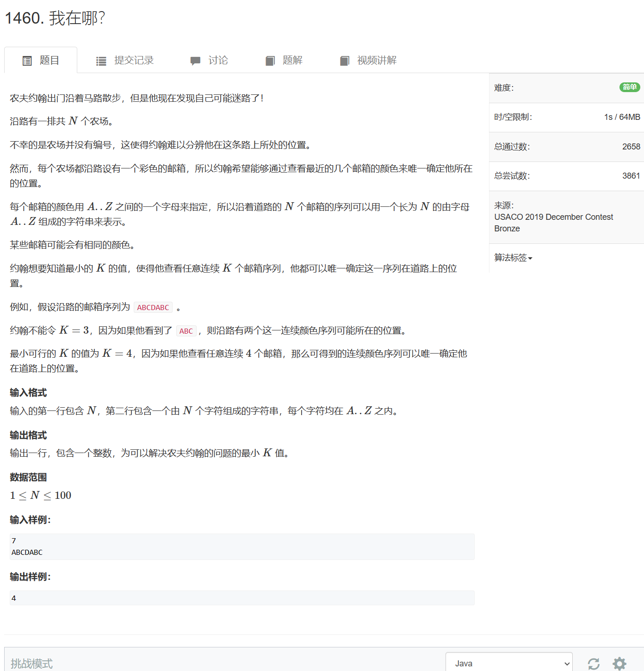Open the code editor settings gear
Screen dimensions: 644x671
[619, 663]
